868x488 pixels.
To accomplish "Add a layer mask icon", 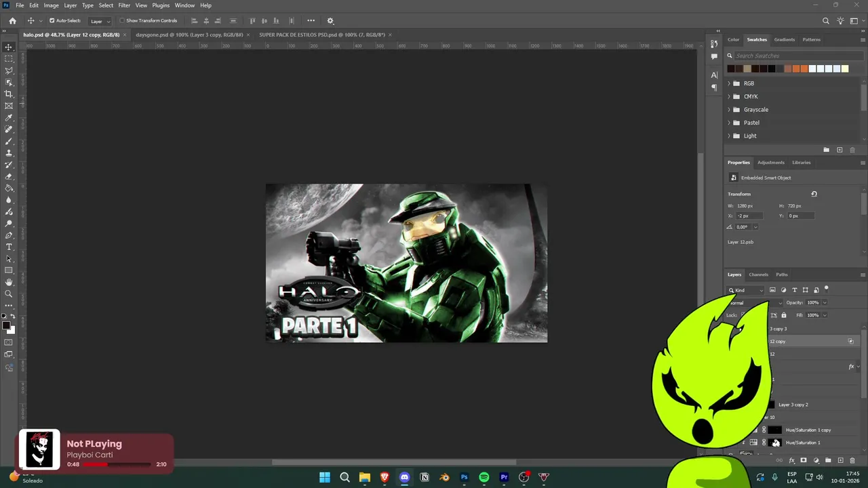I will point(804,460).
